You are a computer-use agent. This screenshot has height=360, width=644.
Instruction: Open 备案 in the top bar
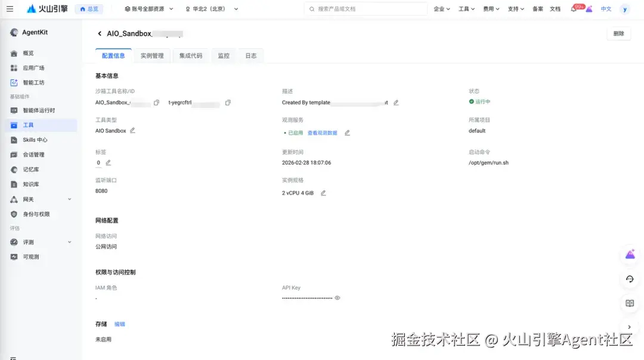point(538,8)
